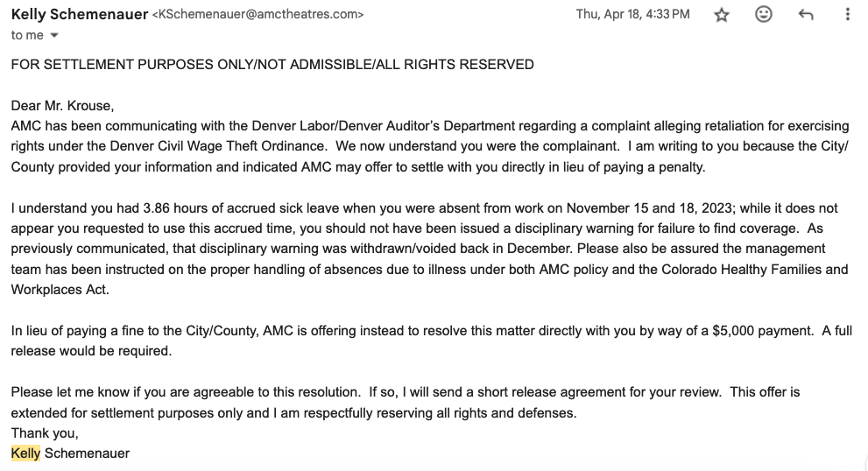This screenshot has height=471, width=868.
Task: Click the "to me" recipient text
Action: (x=26, y=36)
